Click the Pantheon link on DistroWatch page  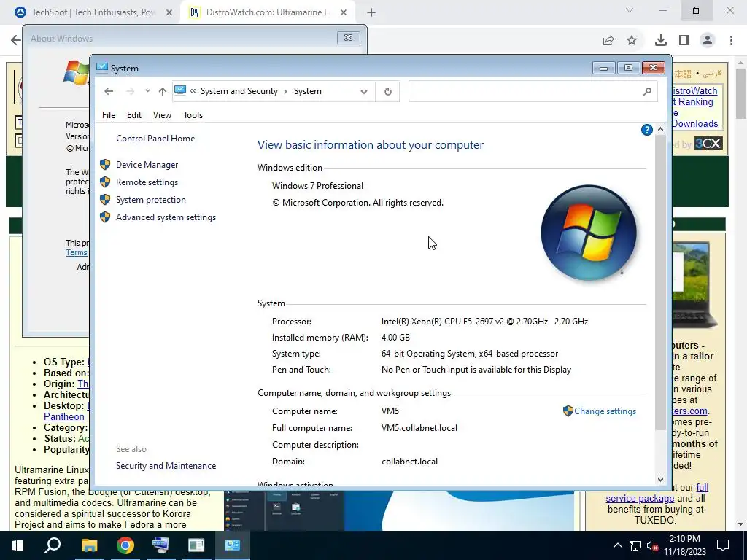(64, 416)
